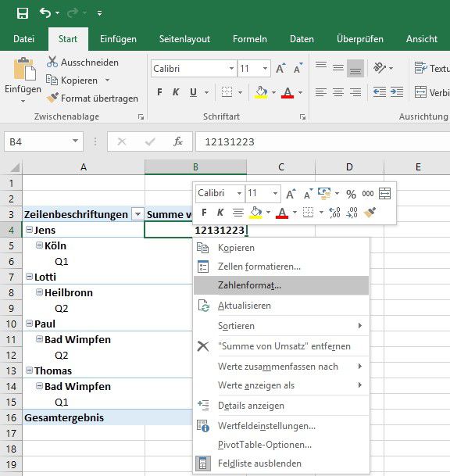The image size is (450, 476).
Task: Collapse the Lotti group
Action: click(x=29, y=276)
